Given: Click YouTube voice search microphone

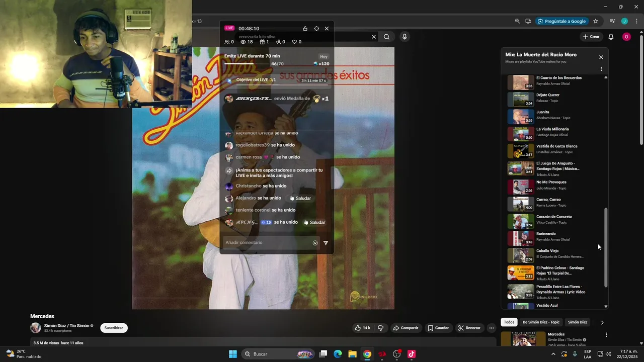Looking at the screenshot, I should [405, 37].
